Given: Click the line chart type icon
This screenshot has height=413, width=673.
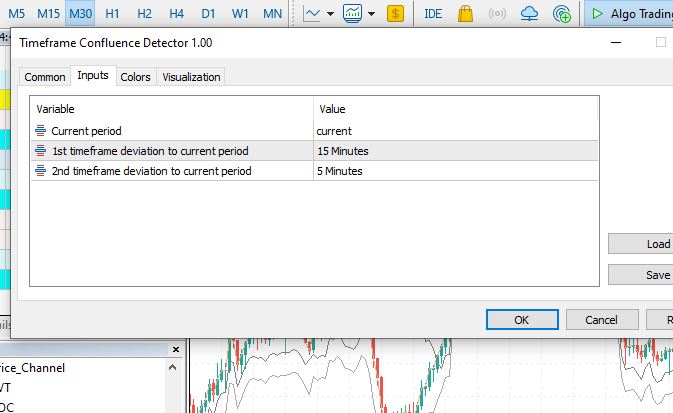Looking at the screenshot, I should coord(312,14).
